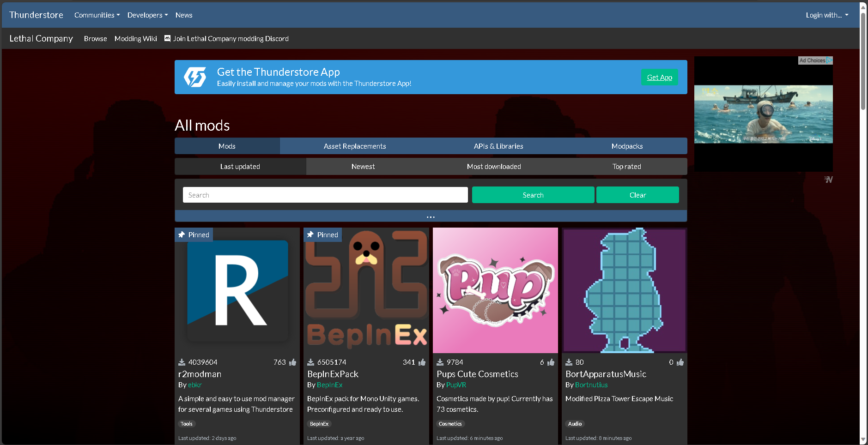Click the scrollbar down arrow
The image size is (868, 445).
coord(863,440)
